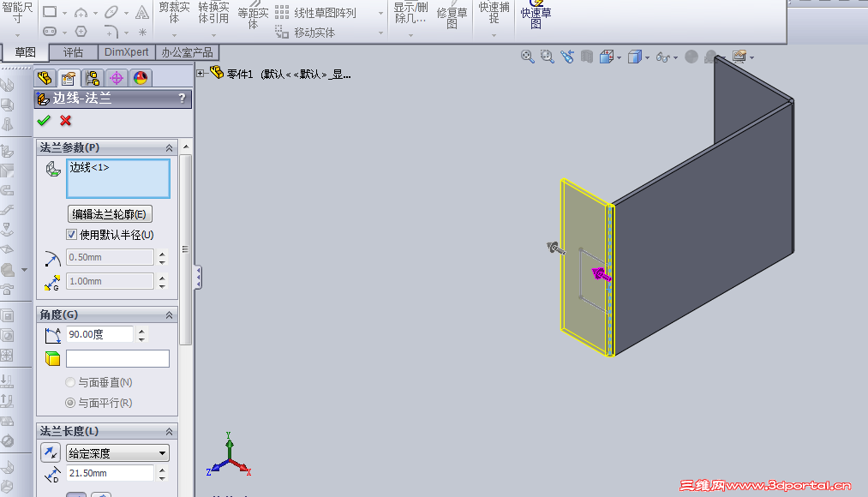Select the sketch fillet tool
This screenshot has width=868, height=497.
click(112, 32)
